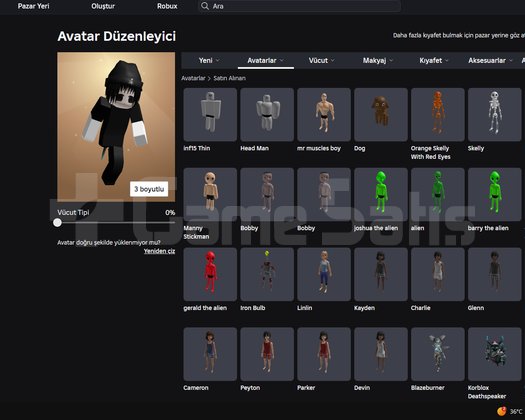Click the Avatarlar breadcrumb link

coord(193,78)
